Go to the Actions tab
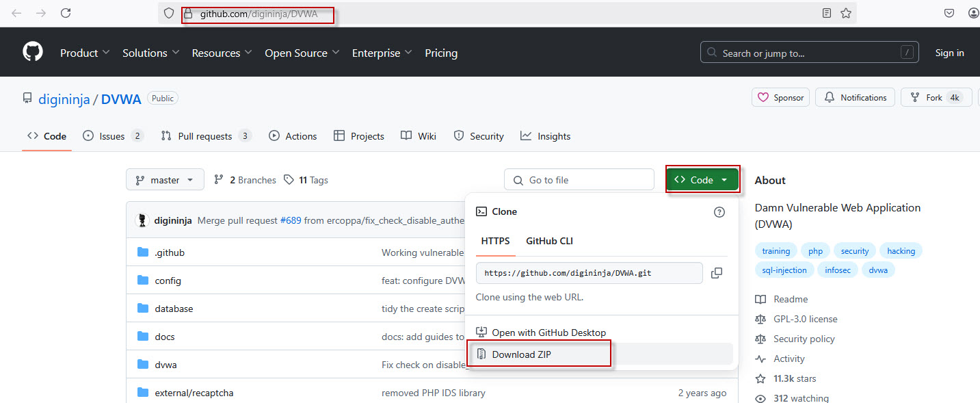The image size is (980, 403). pos(293,136)
